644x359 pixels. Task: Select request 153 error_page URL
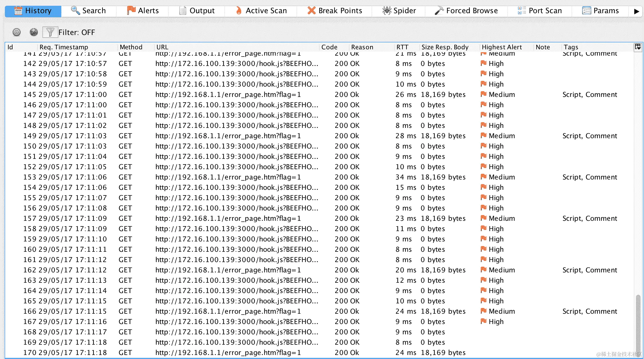click(x=228, y=177)
